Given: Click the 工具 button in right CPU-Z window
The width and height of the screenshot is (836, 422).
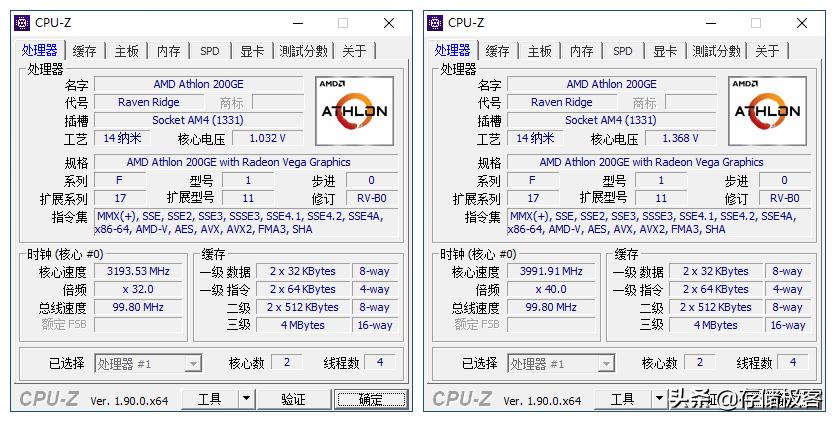Looking at the screenshot, I should pos(623,399).
